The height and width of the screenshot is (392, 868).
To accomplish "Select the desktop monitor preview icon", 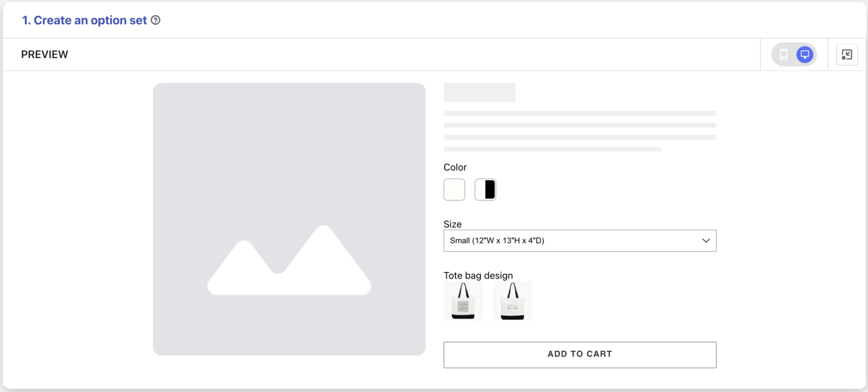I will point(805,55).
